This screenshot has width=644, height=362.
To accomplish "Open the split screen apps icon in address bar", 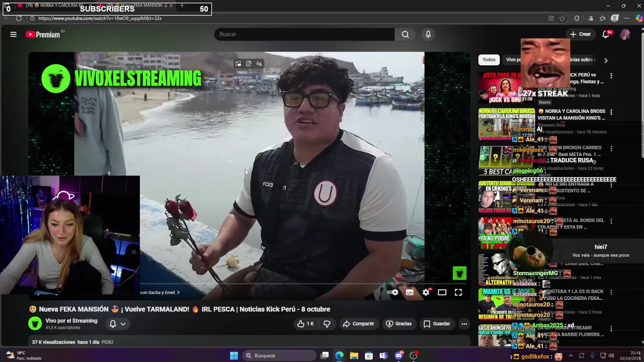I will coord(551,18).
